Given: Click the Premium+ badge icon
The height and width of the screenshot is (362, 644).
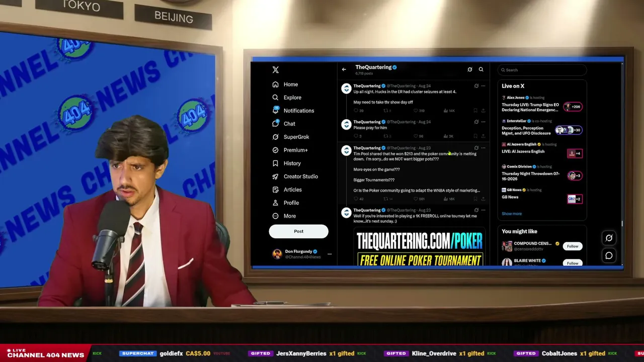Looking at the screenshot, I should click(275, 150).
